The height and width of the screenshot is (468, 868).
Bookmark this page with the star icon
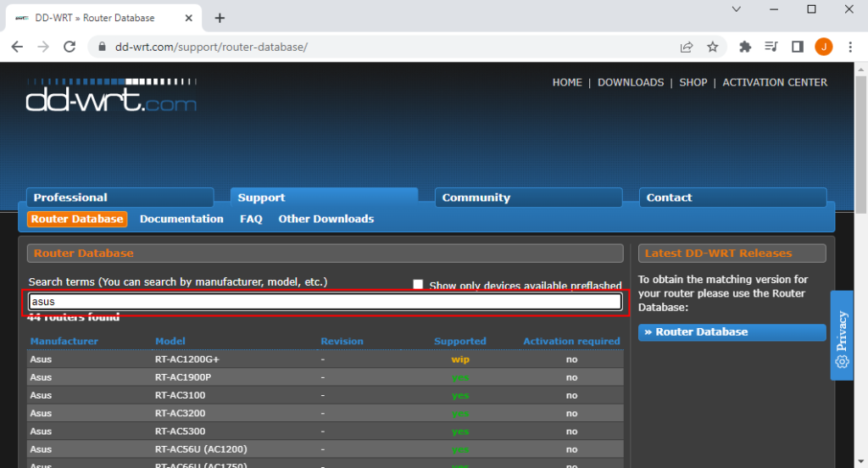(x=712, y=47)
